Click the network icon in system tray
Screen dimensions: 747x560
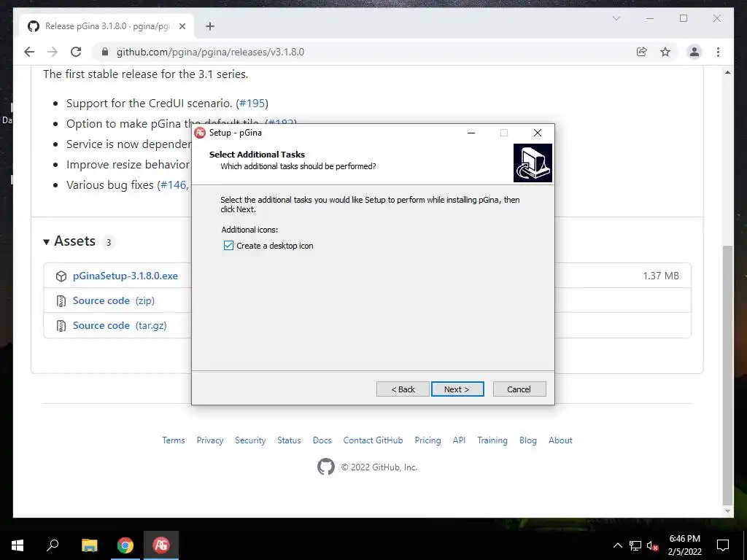tap(635, 545)
